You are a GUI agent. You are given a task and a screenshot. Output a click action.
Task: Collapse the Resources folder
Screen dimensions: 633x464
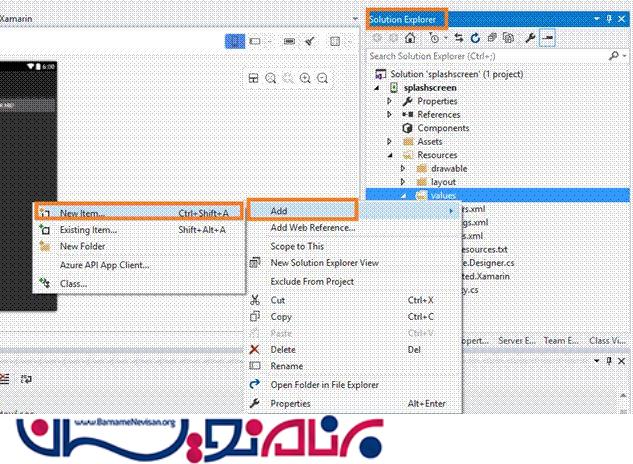point(390,155)
